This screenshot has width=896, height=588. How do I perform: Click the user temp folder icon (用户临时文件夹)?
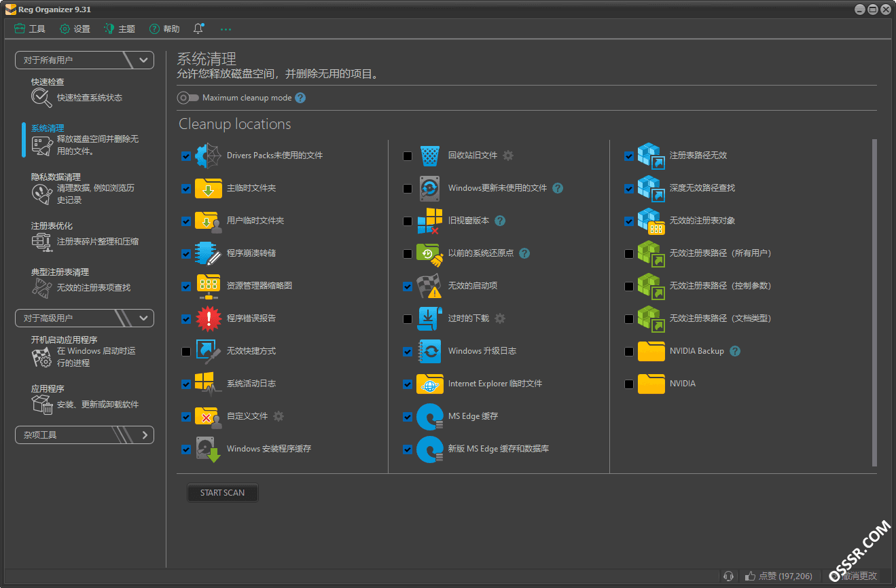tap(209, 221)
